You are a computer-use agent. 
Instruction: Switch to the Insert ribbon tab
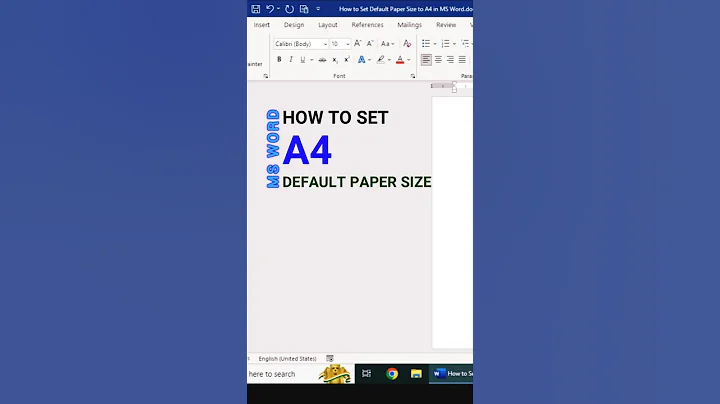pyautogui.click(x=262, y=25)
